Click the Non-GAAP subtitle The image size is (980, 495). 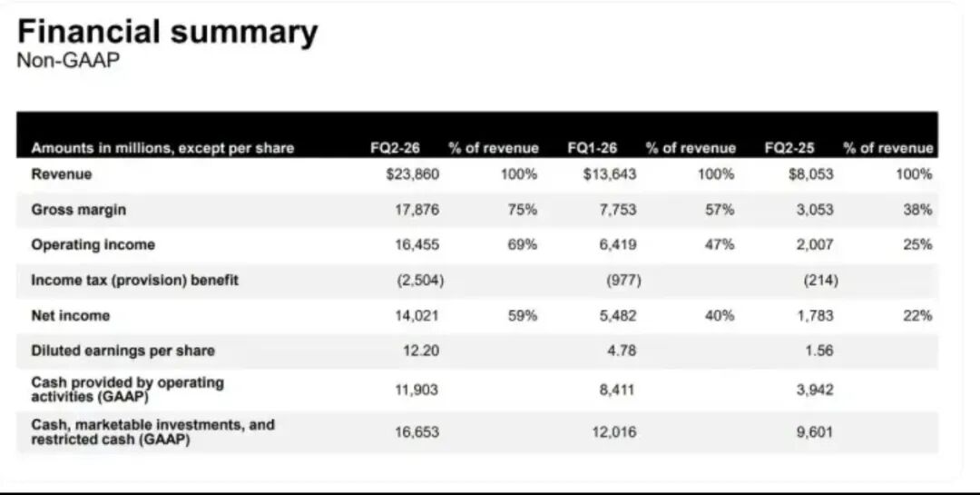(68, 62)
